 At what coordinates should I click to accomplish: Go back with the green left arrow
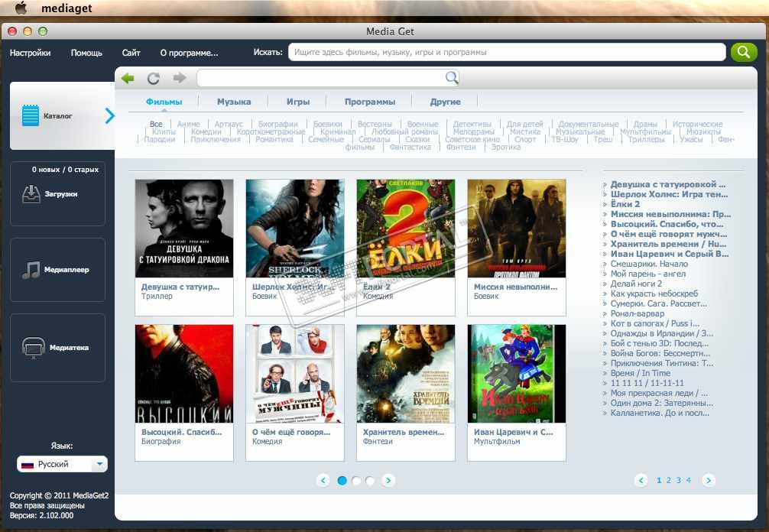(128, 78)
